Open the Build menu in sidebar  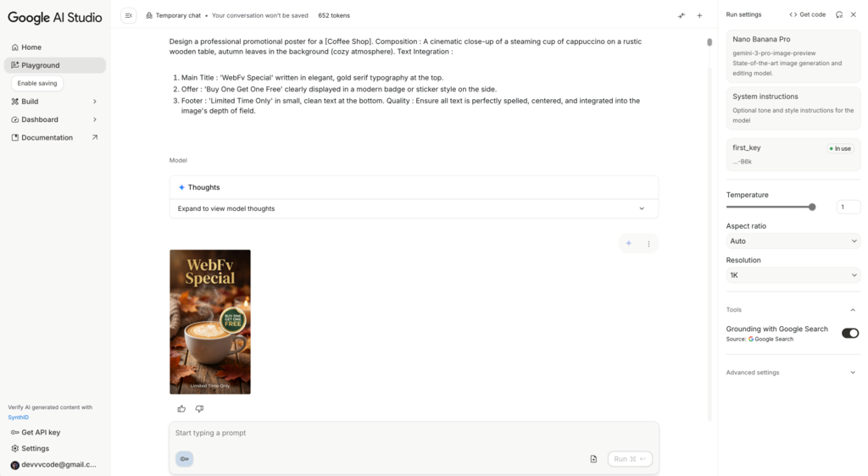[55, 102]
